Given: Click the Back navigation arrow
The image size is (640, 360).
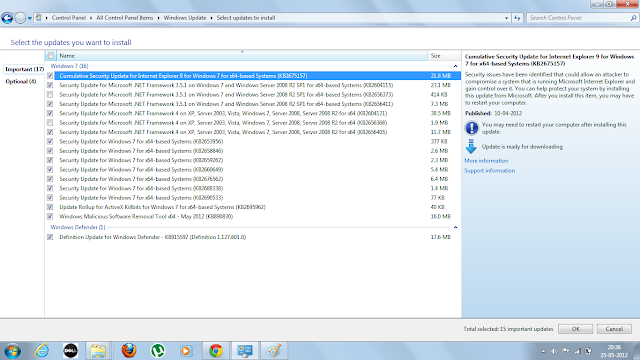Looking at the screenshot, I should 7,18.
